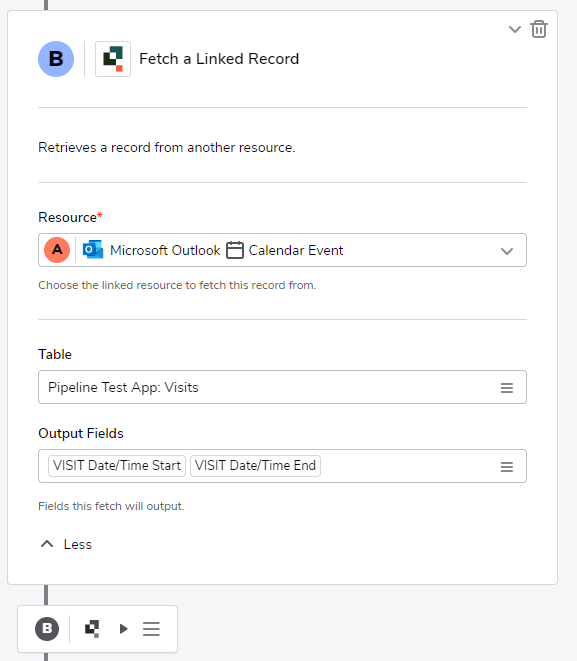
Task: Click Microsoft Outlook Calendar Event selection
Action: 282,250
